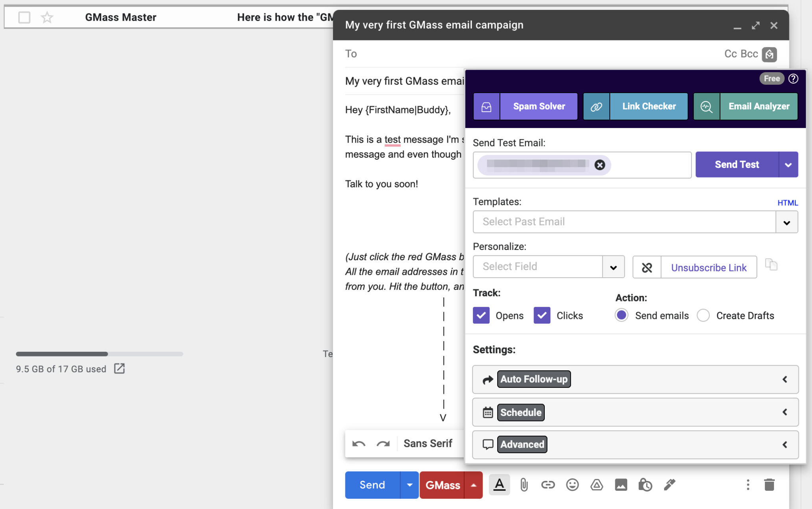812x509 pixels.
Task: Copy content using the copy icon near Unsubscribe Link
Action: click(x=771, y=265)
